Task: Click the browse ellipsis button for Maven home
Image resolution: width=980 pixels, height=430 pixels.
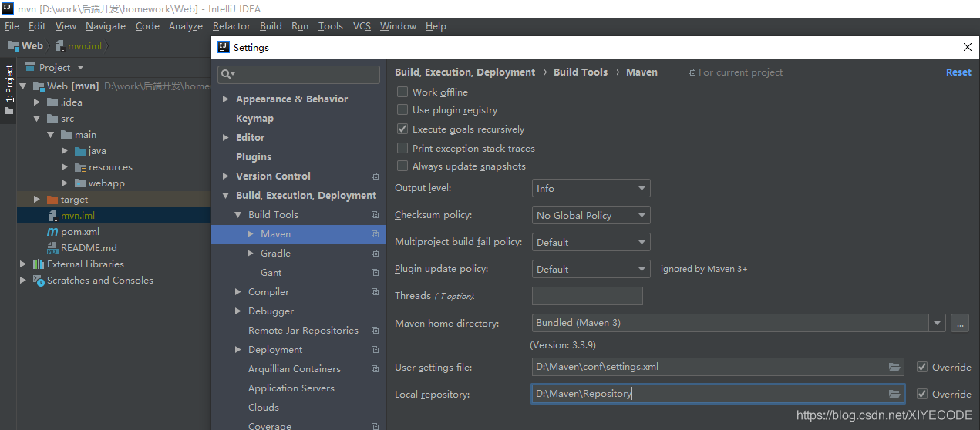Action: 959,323
